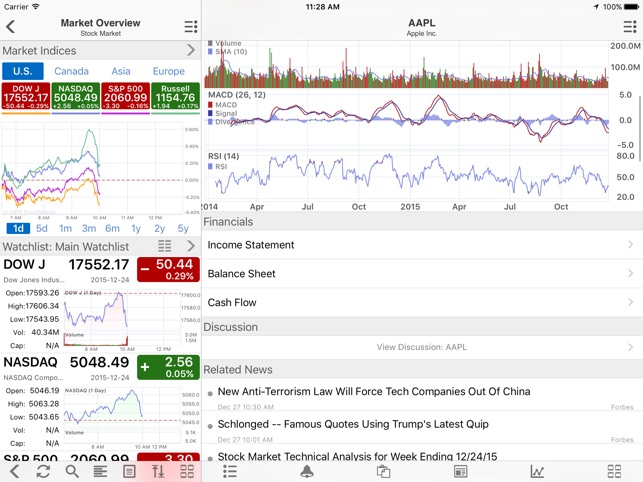Expand Market Indices section chevron
Viewport: 643px width, 482px height.
tap(191, 50)
